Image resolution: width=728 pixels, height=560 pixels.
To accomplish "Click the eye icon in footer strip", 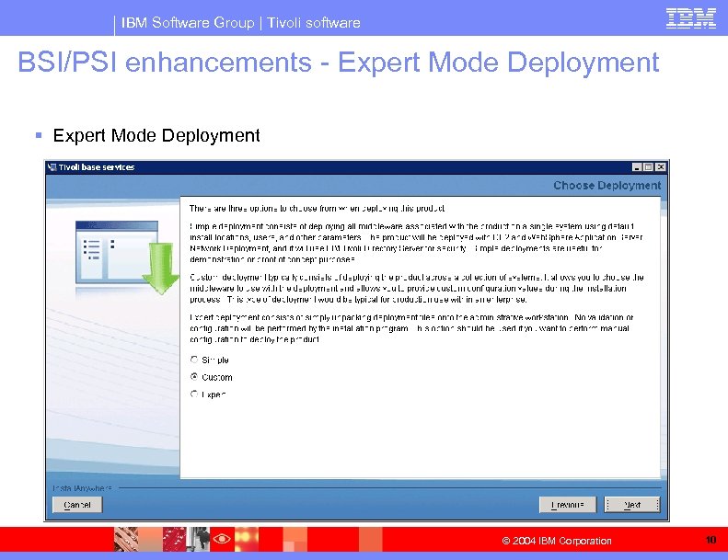I will [x=222, y=539].
